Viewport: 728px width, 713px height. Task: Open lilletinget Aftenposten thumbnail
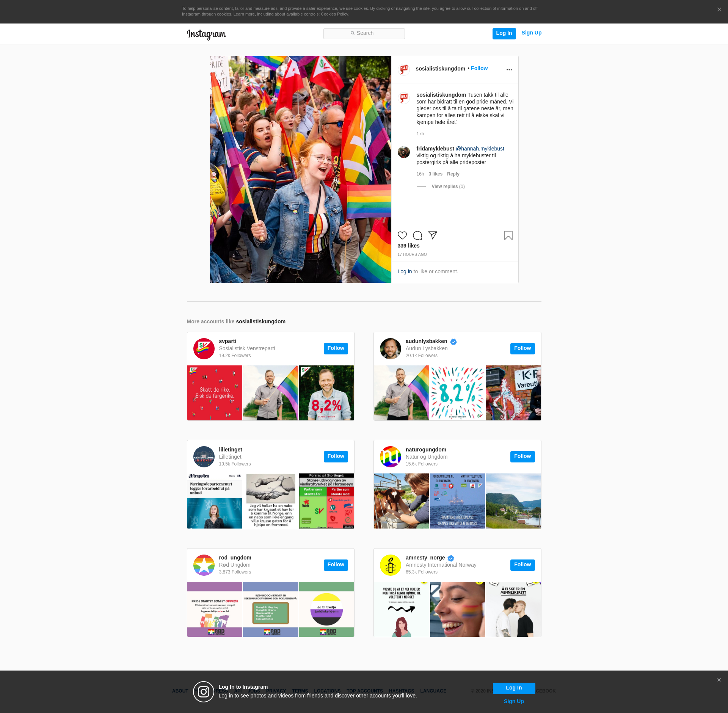pos(215,501)
